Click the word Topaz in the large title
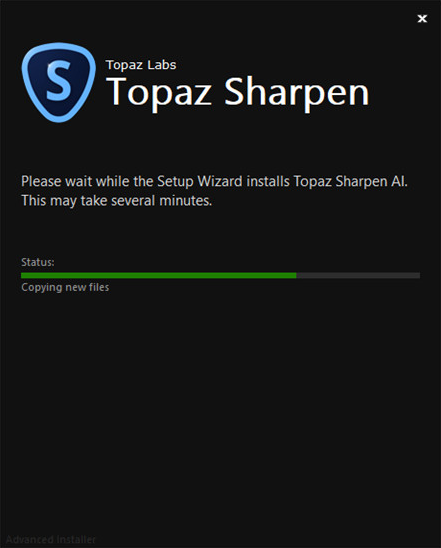 159,92
